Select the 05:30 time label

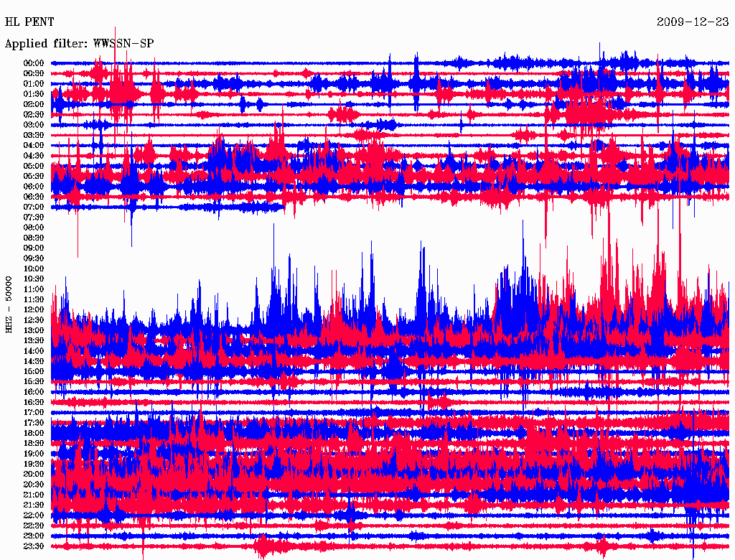tap(34, 176)
